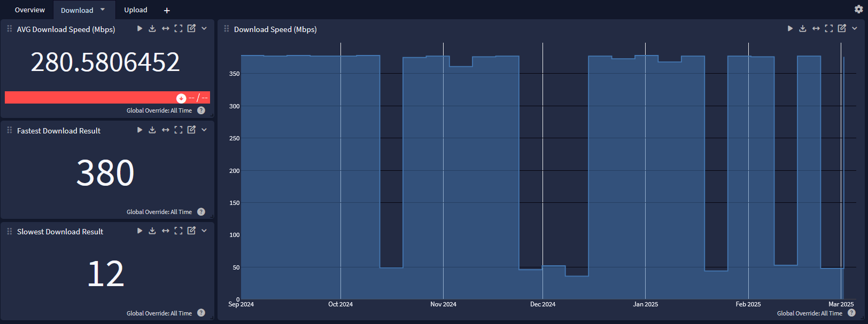
Task: Edit the Fastest Download Result panel
Action: coord(191,130)
